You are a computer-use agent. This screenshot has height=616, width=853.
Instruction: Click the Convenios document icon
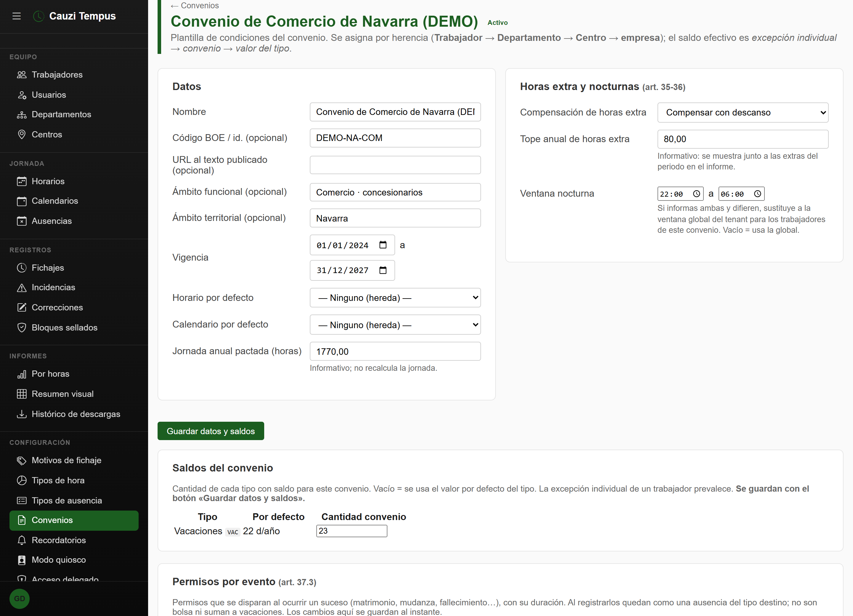[22, 520]
